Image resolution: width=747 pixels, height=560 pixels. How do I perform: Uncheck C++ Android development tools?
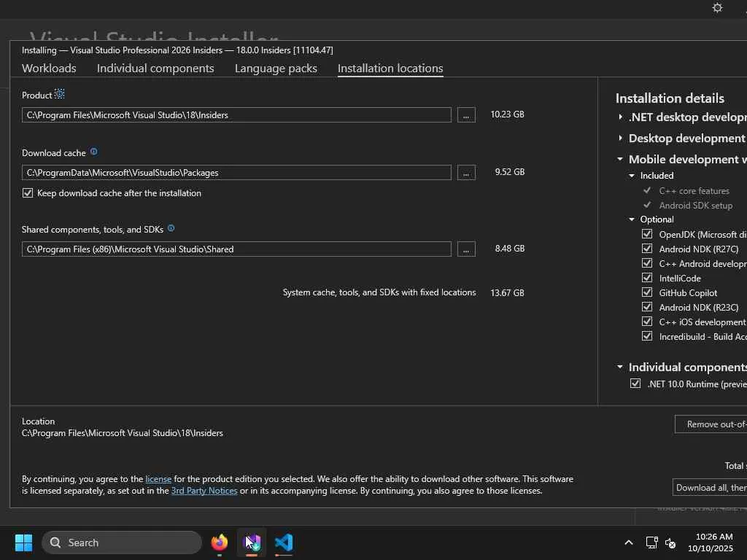646,263
